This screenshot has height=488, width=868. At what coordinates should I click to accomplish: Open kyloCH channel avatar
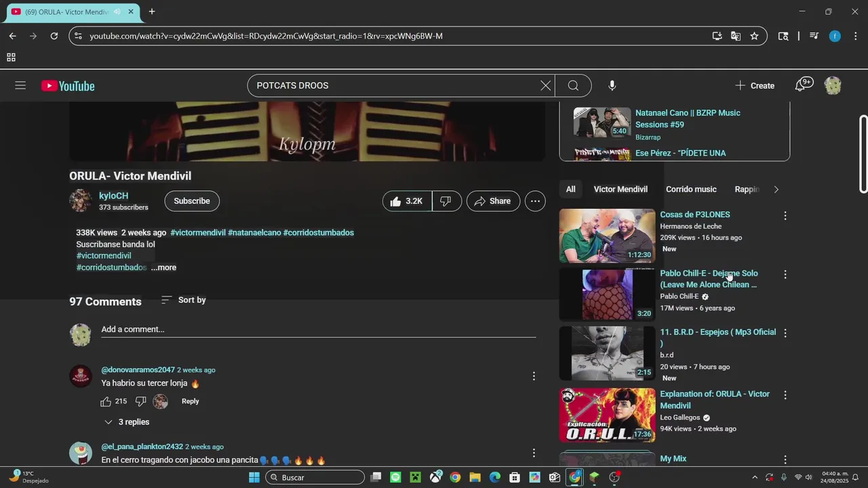81,201
